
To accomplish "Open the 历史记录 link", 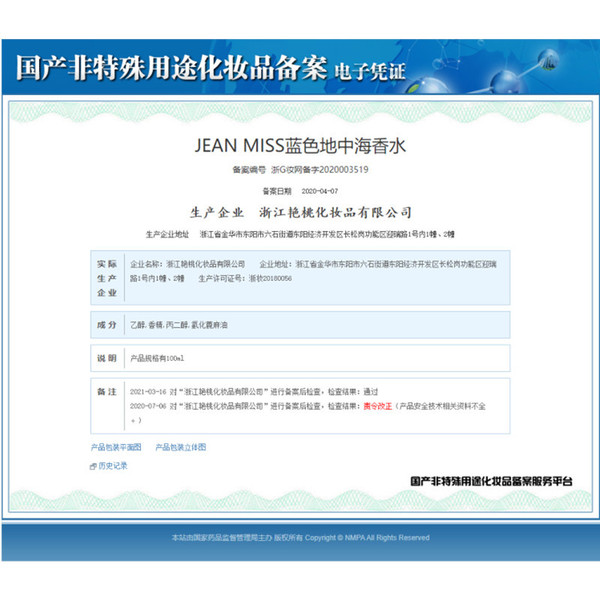I will pos(113,466).
